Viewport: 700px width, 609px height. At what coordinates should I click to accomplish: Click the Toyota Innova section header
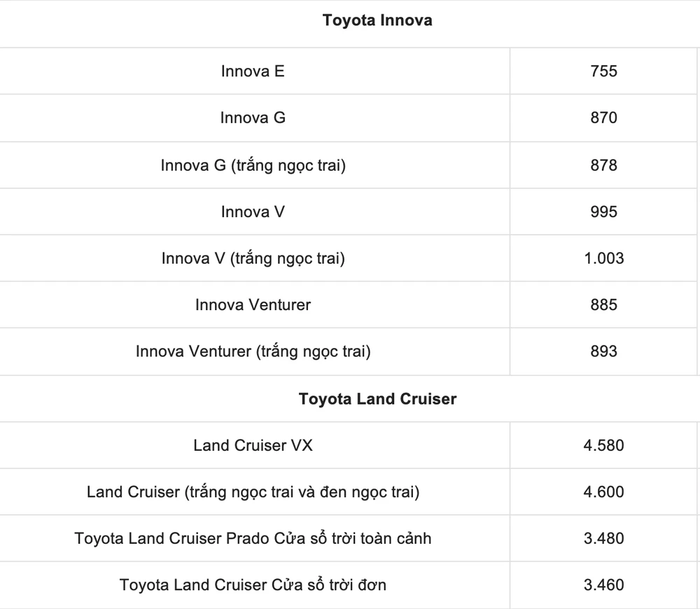click(377, 21)
